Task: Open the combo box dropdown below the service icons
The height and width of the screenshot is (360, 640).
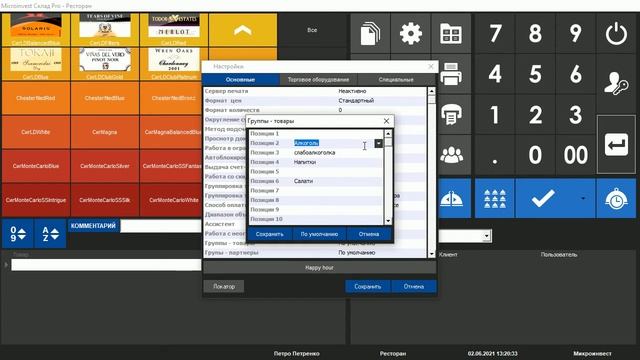Action: (x=486, y=236)
